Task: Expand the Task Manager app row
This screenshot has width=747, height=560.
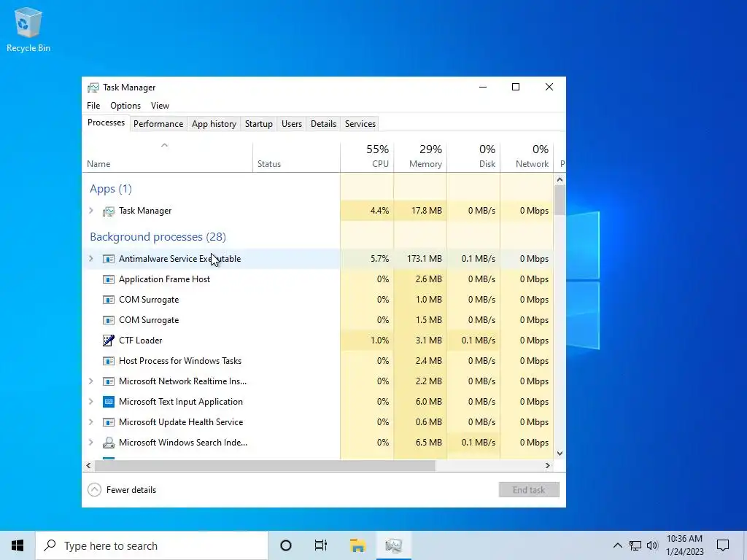Action: [x=91, y=211]
